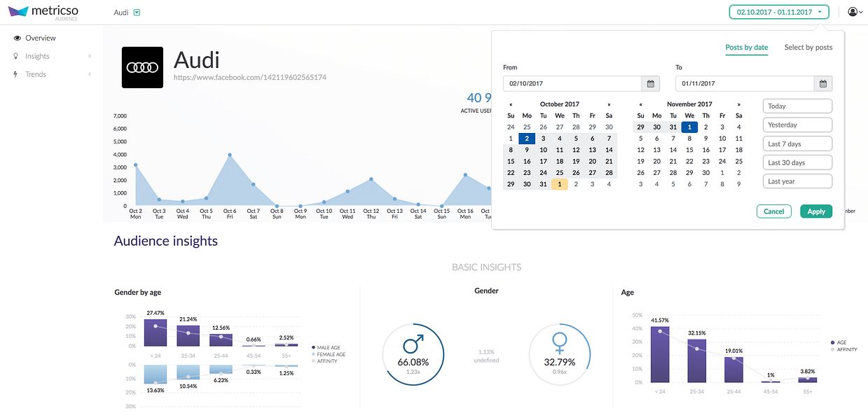Choose the Today preset
This screenshot has height=420, width=868.
point(797,106)
